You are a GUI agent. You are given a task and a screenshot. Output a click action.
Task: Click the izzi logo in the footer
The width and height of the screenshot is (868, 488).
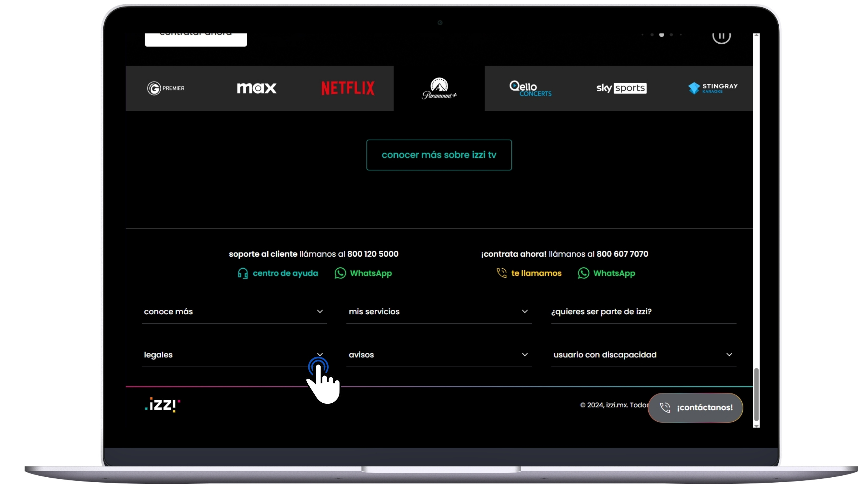[162, 405]
